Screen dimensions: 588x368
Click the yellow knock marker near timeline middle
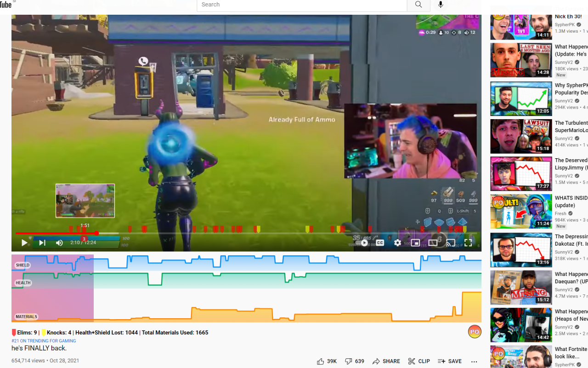point(258,229)
